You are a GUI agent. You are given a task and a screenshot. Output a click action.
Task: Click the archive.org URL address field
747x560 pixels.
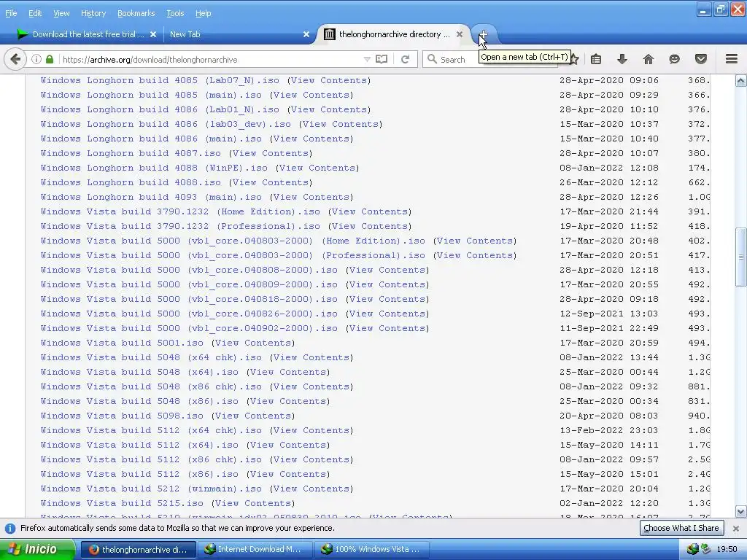click(209, 60)
